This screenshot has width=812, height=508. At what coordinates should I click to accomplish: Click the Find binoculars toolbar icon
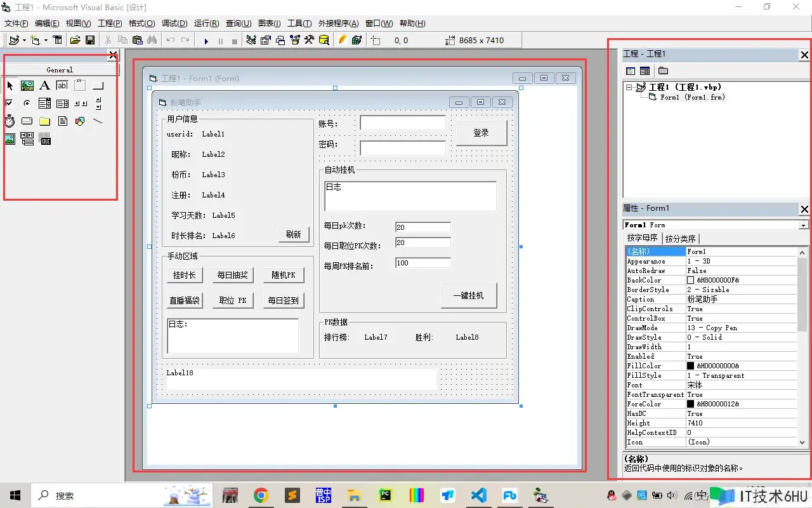(152, 40)
